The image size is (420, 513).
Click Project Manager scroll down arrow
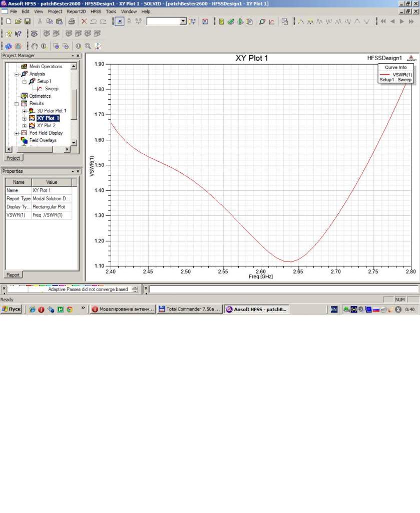74,143
